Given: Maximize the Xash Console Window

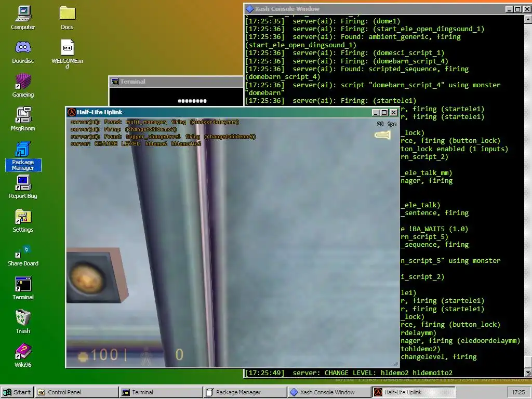Looking at the screenshot, I should 518,9.
